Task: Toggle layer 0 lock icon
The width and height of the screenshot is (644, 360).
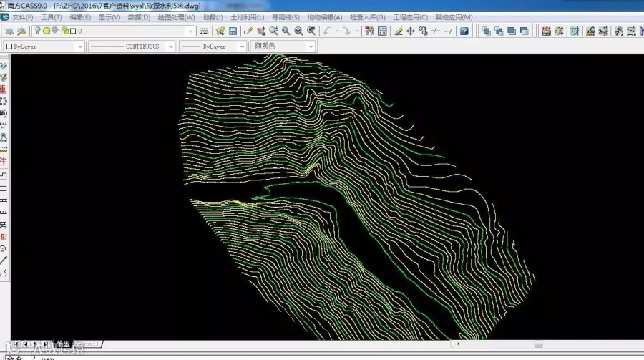Action: 65,31
